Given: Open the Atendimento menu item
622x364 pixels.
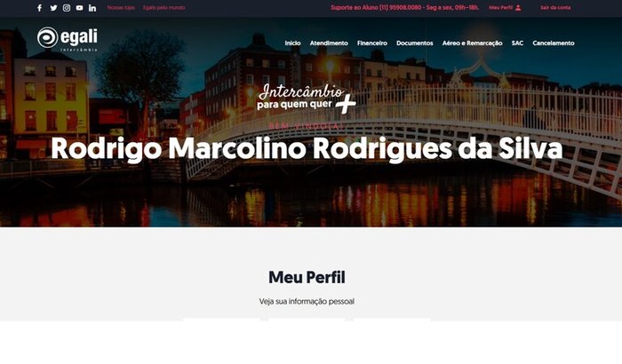Looking at the screenshot, I should click(329, 44).
